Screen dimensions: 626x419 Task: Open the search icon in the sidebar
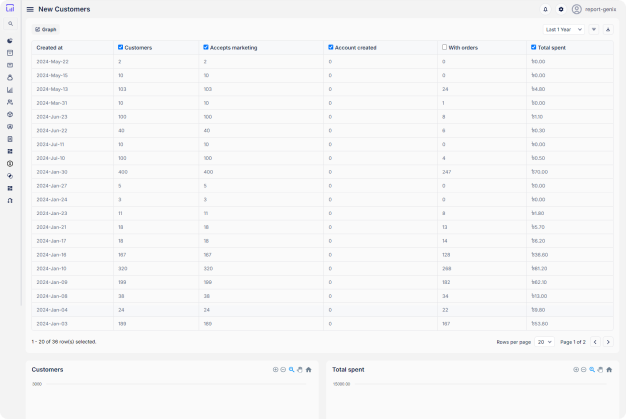click(10, 24)
